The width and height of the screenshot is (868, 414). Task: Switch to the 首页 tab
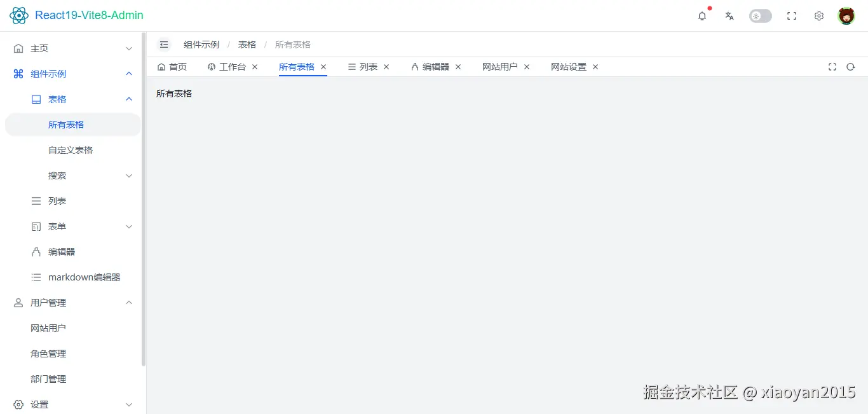pyautogui.click(x=172, y=67)
